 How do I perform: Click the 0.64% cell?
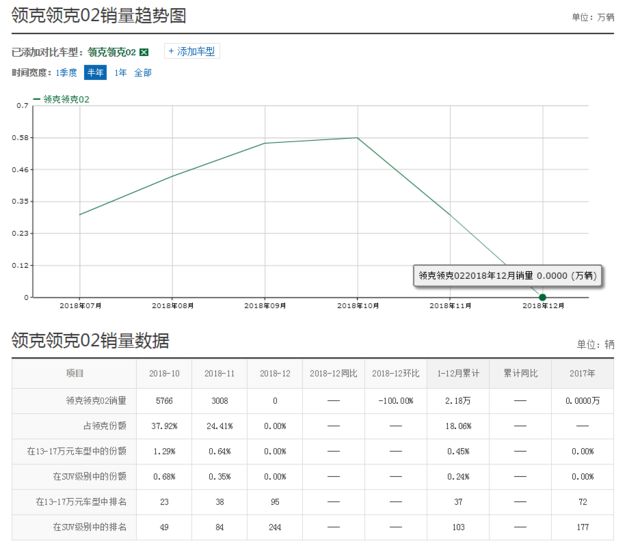pos(220,452)
